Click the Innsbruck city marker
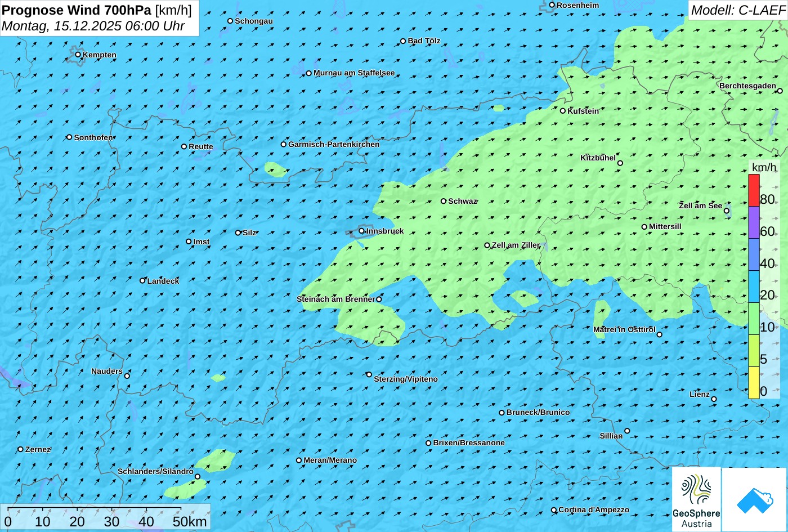 coord(361,231)
